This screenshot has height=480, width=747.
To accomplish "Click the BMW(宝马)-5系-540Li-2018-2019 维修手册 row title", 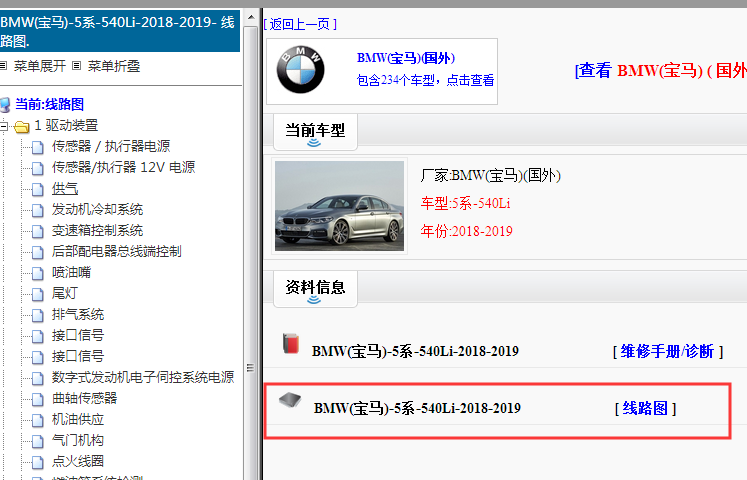I will [415, 351].
